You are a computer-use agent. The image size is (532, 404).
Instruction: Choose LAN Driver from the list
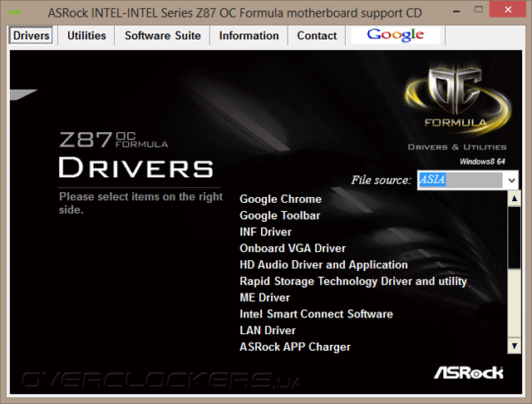pos(268,330)
